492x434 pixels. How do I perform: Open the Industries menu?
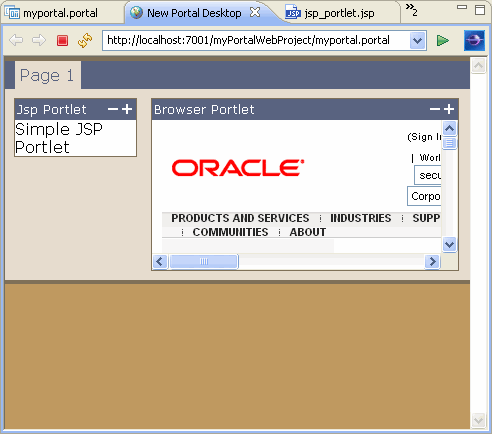361,218
